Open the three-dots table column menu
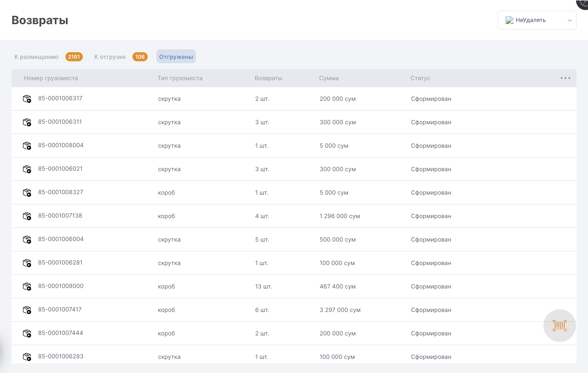 pos(565,78)
